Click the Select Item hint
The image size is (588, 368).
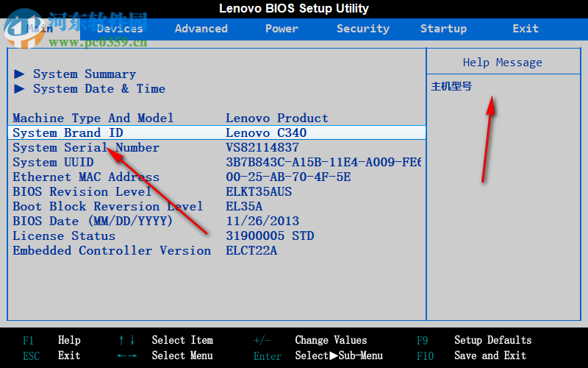pos(182,340)
